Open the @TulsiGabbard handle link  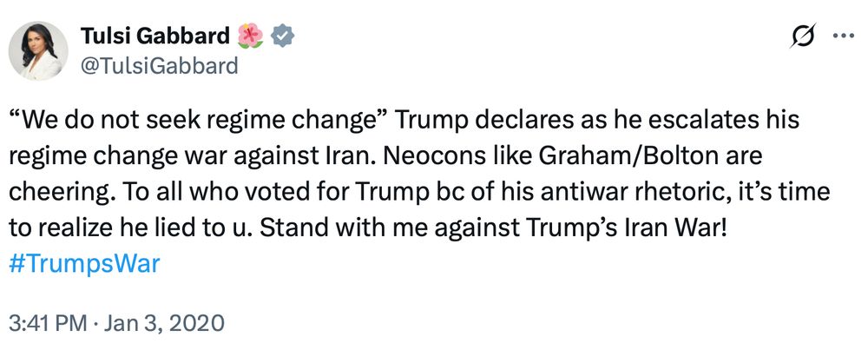(x=158, y=65)
